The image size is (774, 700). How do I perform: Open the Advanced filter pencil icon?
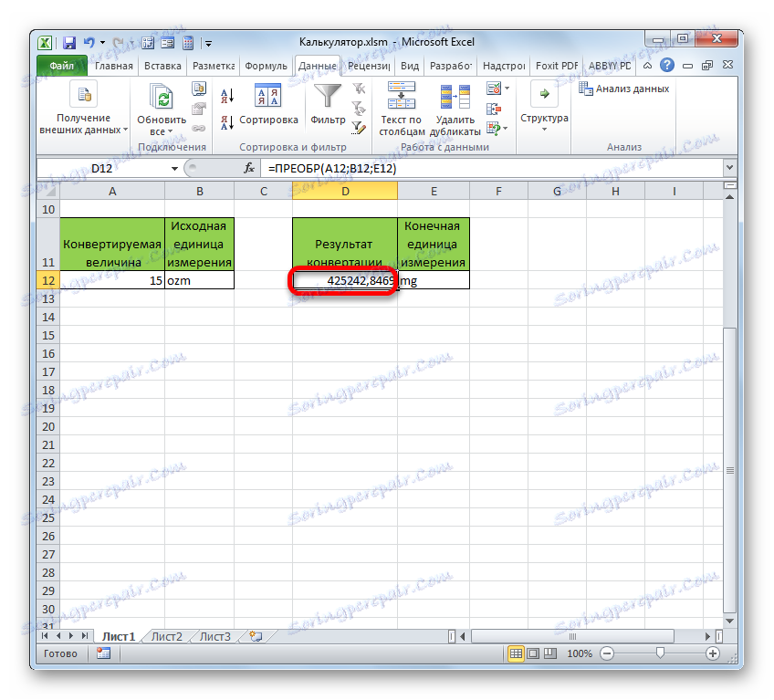click(x=359, y=128)
